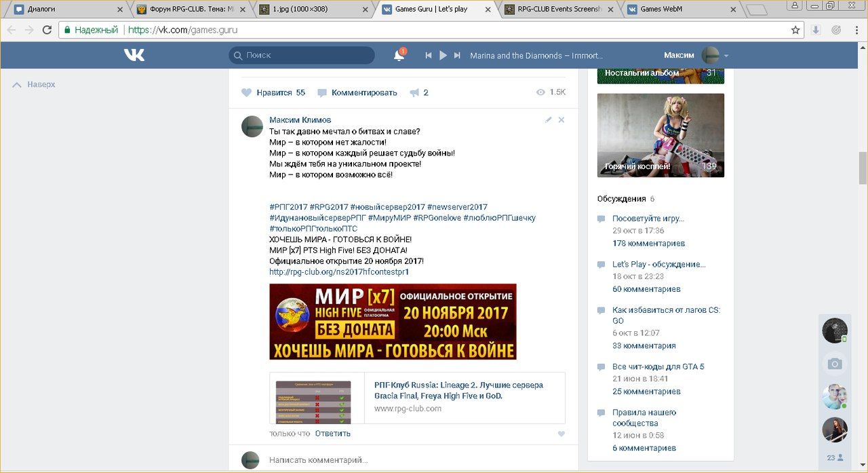Open discussion Let's Play - обсуждение…
Screen dimensions: 868x473
click(x=659, y=264)
